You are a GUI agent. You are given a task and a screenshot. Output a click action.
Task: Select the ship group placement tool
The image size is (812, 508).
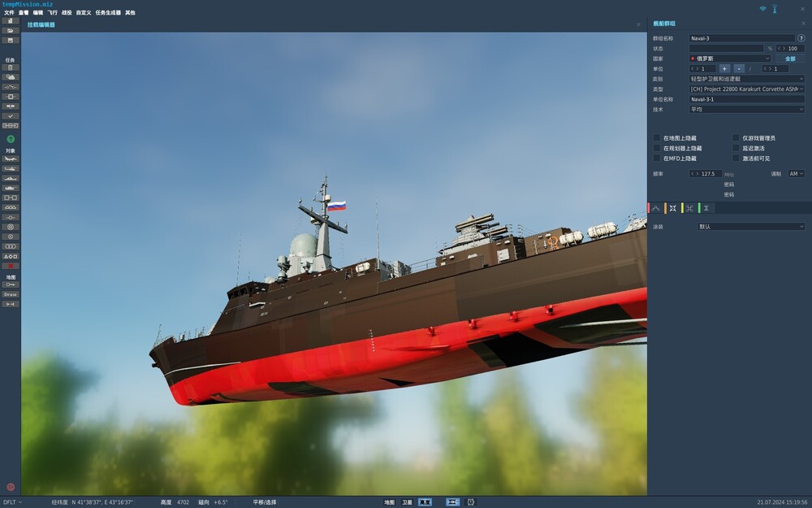(11, 178)
